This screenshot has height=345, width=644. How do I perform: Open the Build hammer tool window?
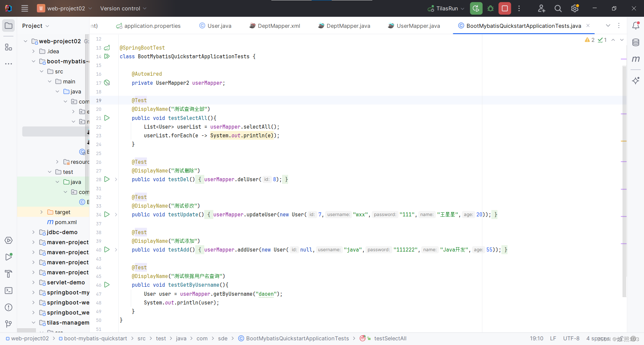pyautogui.click(x=9, y=274)
